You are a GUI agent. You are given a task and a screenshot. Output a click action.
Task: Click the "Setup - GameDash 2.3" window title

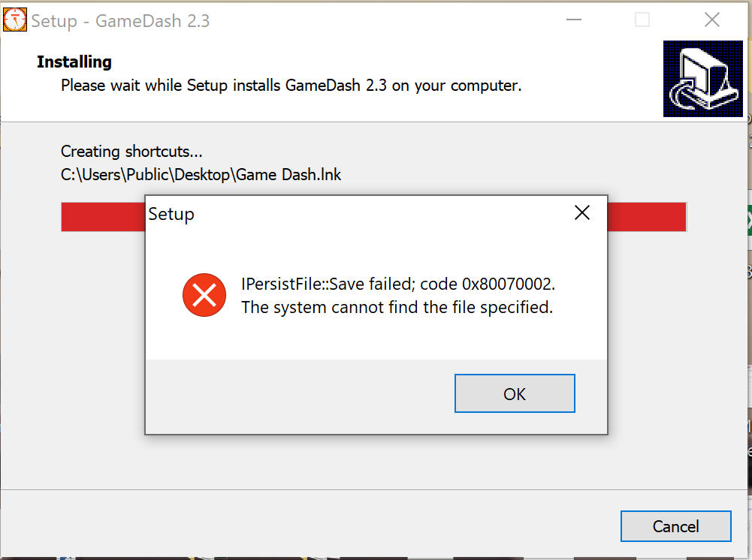(x=120, y=21)
